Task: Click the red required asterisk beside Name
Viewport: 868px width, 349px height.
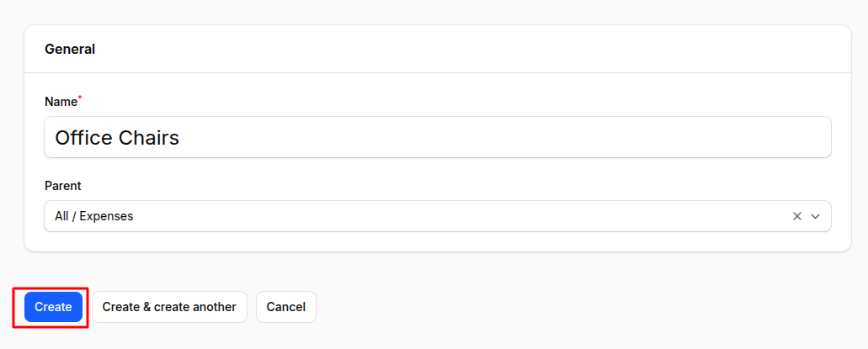Action: (x=80, y=98)
